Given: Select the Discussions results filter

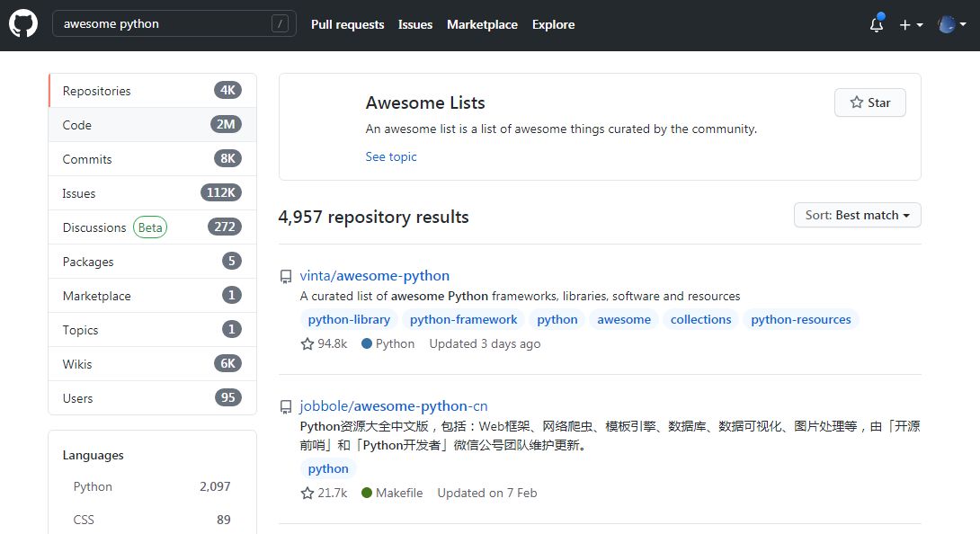Looking at the screenshot, I should click(x=153, y=227).
